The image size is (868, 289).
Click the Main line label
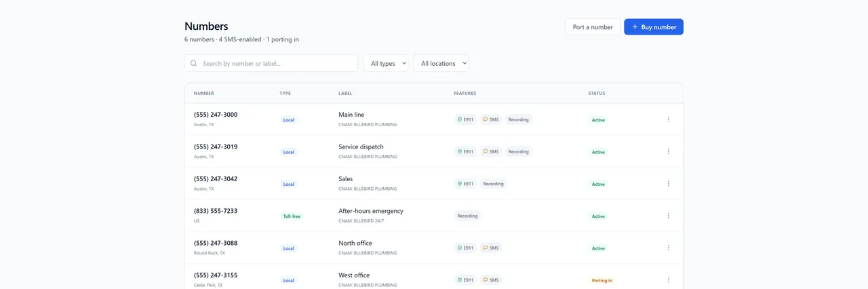pos(351,115)
